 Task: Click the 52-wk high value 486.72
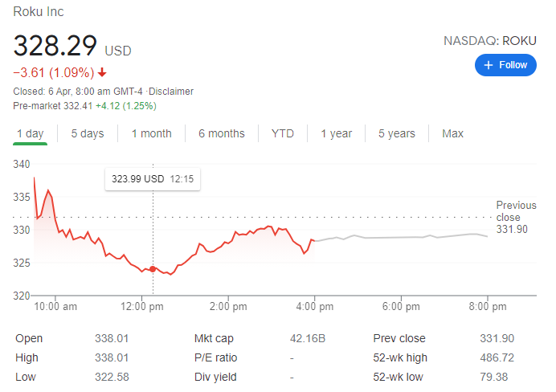click(x=497, y=357)
